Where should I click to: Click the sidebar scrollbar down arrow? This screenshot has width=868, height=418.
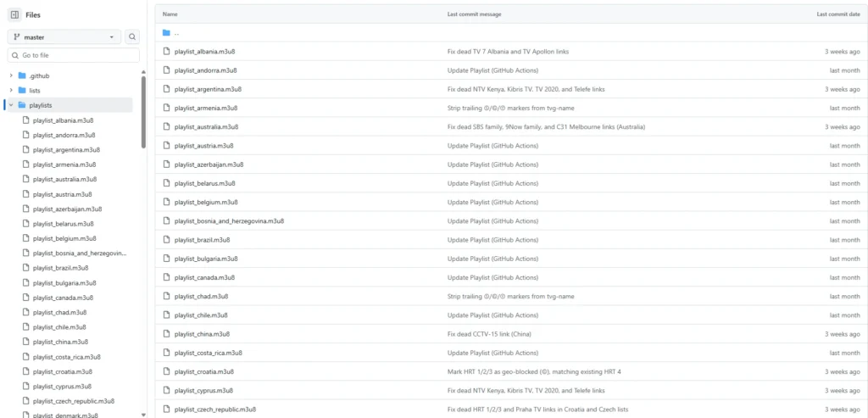(144, 414)
